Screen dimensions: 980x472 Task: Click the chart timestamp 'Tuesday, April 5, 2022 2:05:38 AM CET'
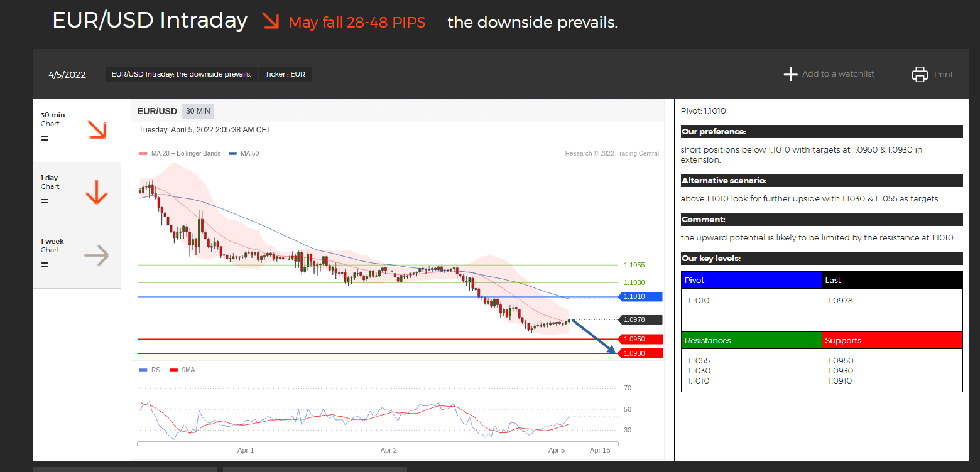coord(205,130)
